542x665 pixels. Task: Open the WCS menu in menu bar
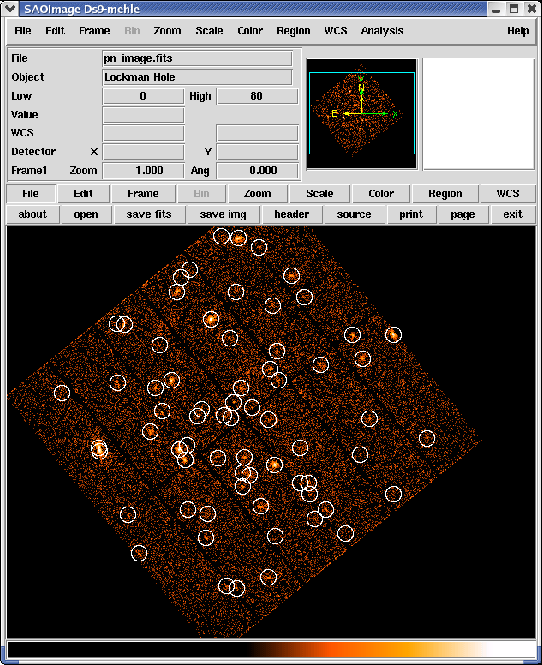335,31
